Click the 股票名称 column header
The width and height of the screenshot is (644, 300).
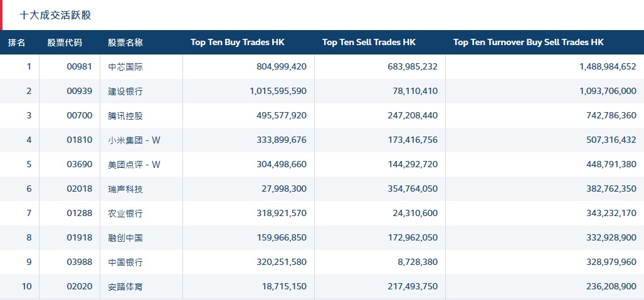point(125,43)
